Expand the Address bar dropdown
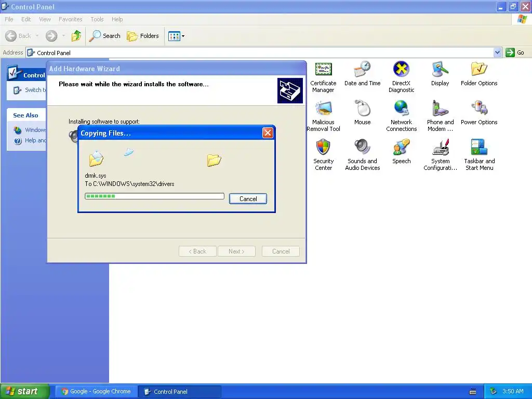The image size is (532, 399). 497,52
